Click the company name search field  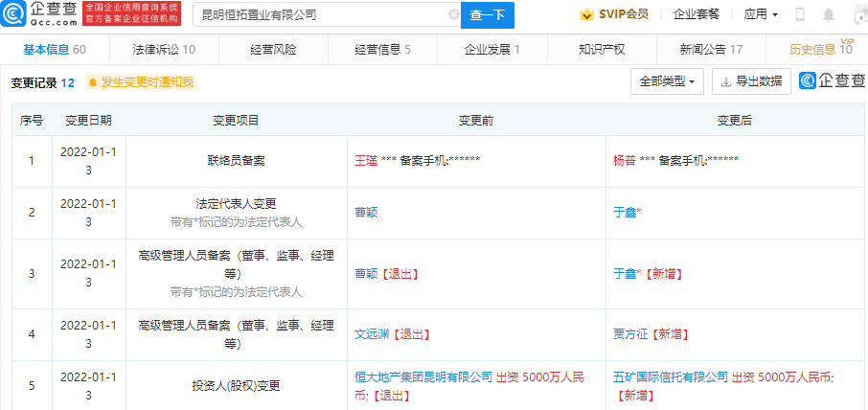coord(321,15)
